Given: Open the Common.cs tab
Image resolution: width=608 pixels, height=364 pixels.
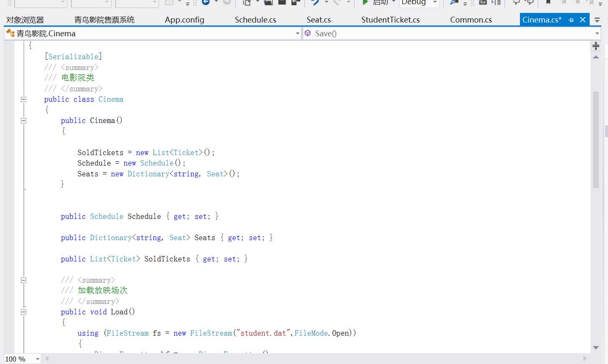Looking at the screenshot, I should 471,20.
